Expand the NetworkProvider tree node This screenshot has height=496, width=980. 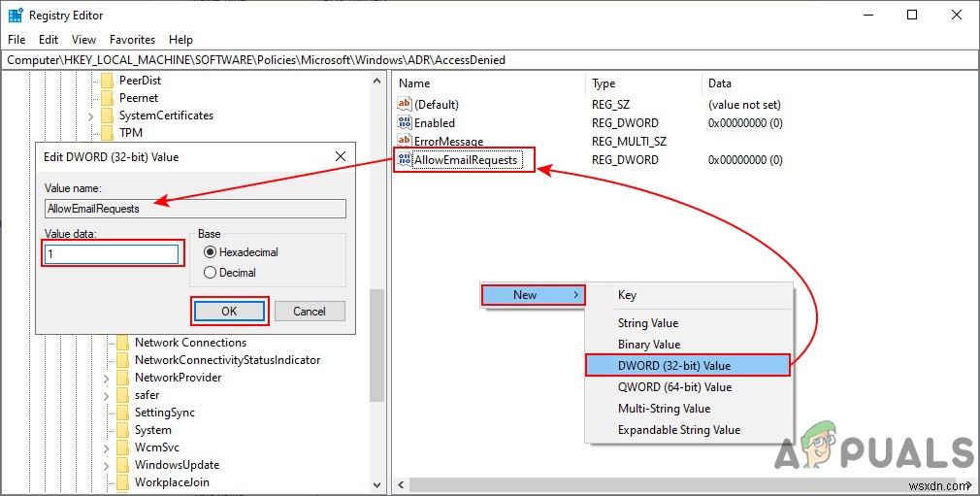pyautogui.click(x=107, y=378)
